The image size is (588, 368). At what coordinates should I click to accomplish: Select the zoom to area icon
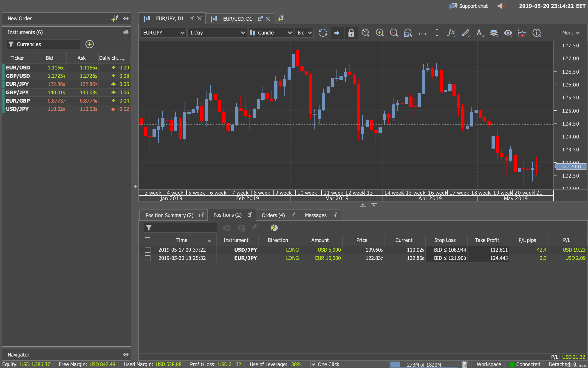pos(408,33)
